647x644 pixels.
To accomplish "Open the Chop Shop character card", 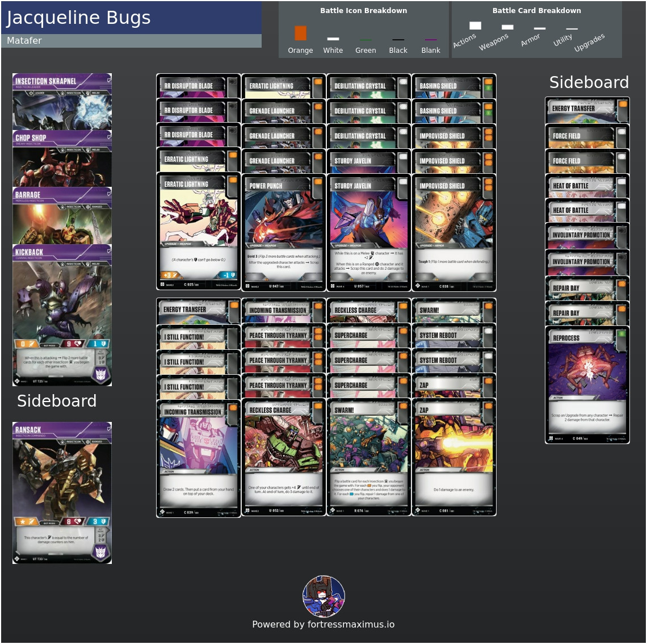I will (62, 158).
